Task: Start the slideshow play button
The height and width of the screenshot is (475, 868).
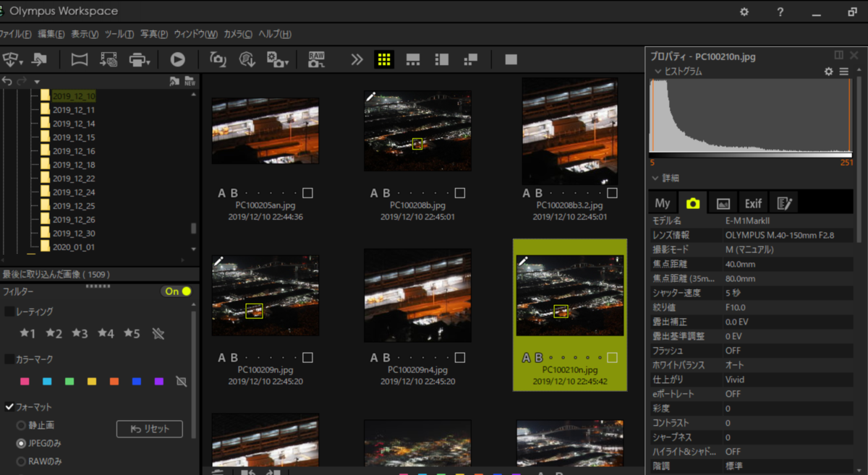Action: (x=178, y=60)
